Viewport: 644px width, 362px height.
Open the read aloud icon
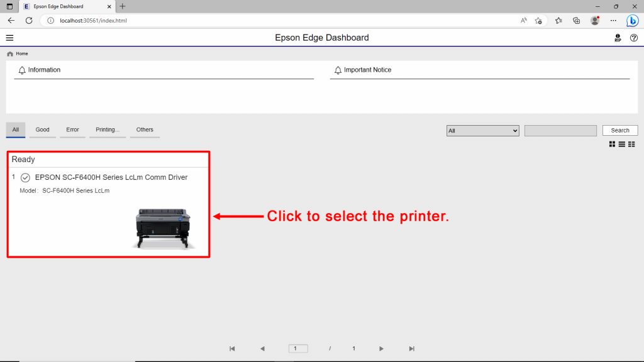coord(524,21)
